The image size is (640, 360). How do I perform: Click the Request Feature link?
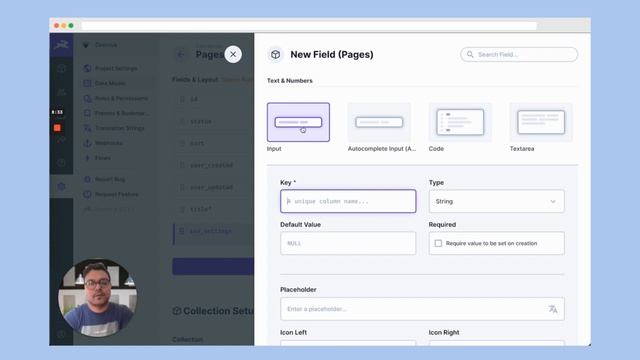pos(117,194)
